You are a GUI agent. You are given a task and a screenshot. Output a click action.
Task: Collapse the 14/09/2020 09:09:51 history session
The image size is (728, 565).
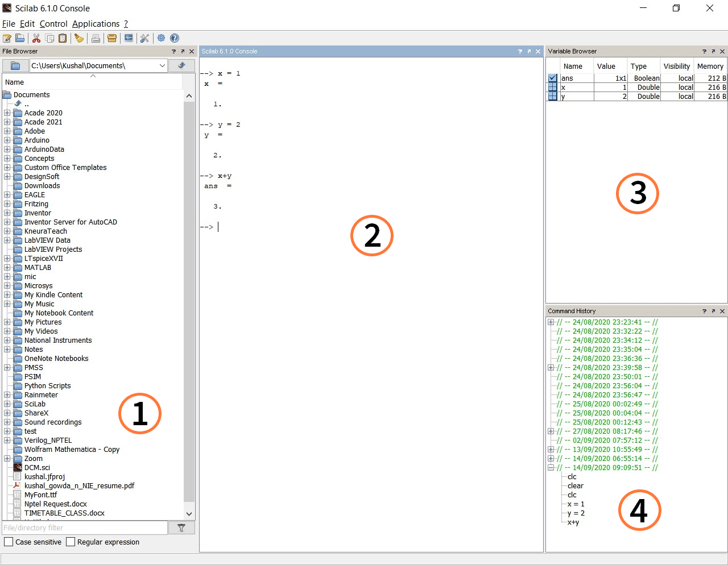tap(551, 468)
